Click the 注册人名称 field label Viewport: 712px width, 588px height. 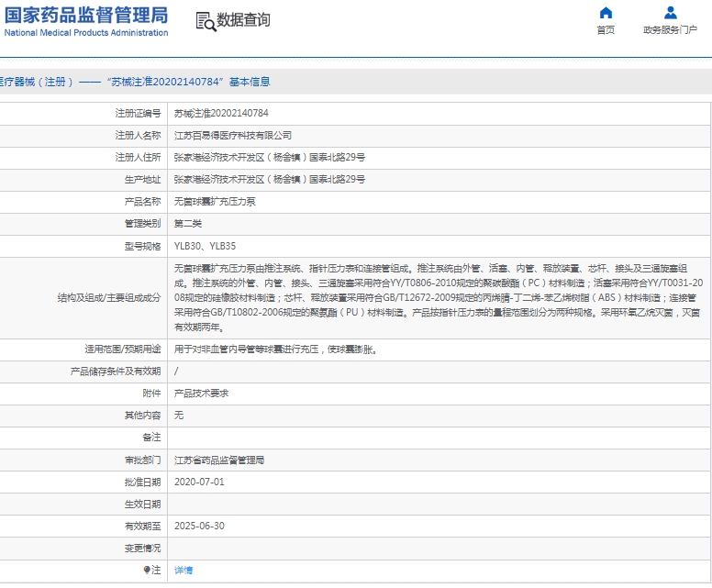(138, 136)
